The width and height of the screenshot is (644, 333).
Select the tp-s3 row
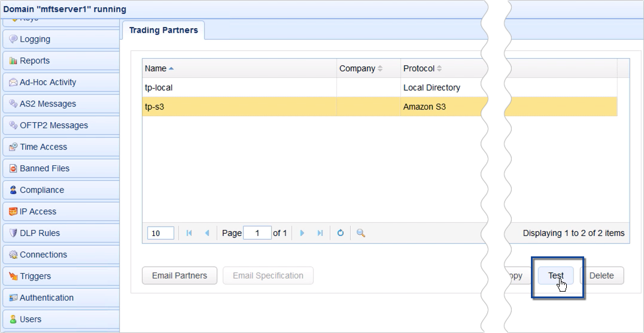pyautogui.click(x=379, y=107)
